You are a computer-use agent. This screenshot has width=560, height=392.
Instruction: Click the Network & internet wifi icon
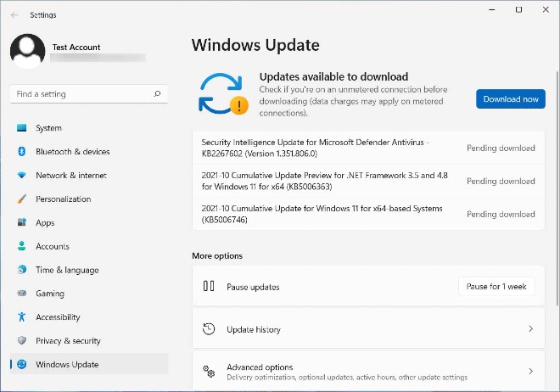point(22,176)
